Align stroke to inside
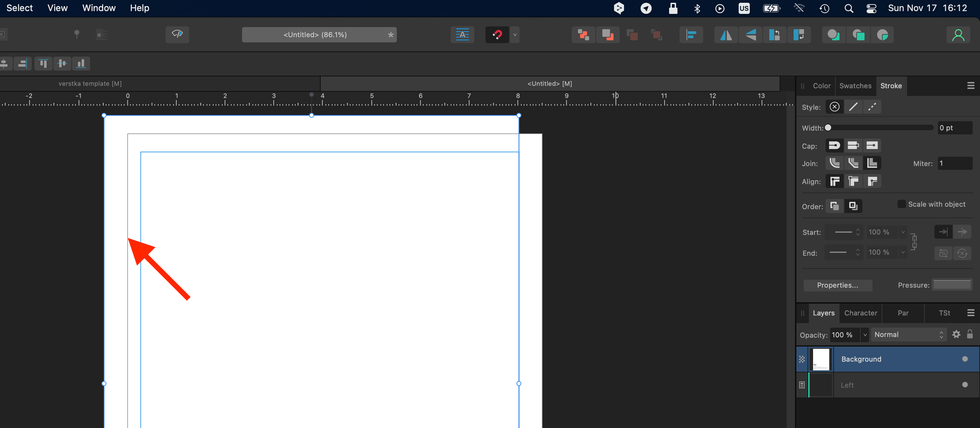The height and width of the screenshot is (428, 980). pos(853,181)
